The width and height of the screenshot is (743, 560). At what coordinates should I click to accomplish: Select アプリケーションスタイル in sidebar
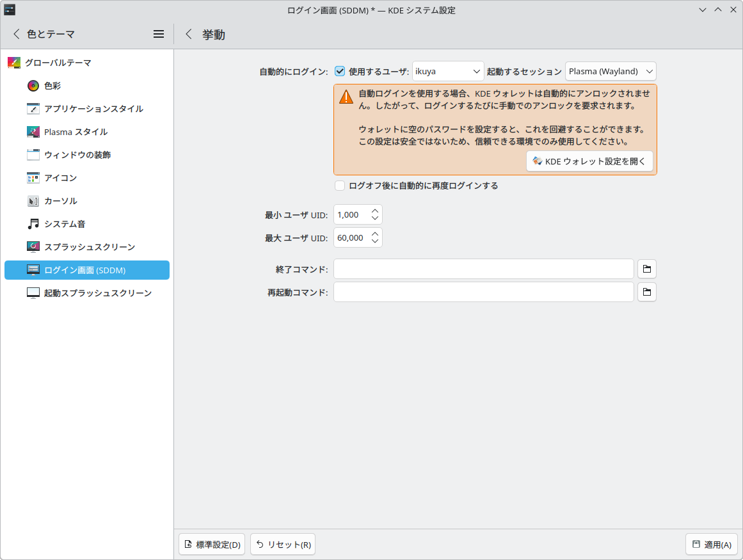(87, 109)
